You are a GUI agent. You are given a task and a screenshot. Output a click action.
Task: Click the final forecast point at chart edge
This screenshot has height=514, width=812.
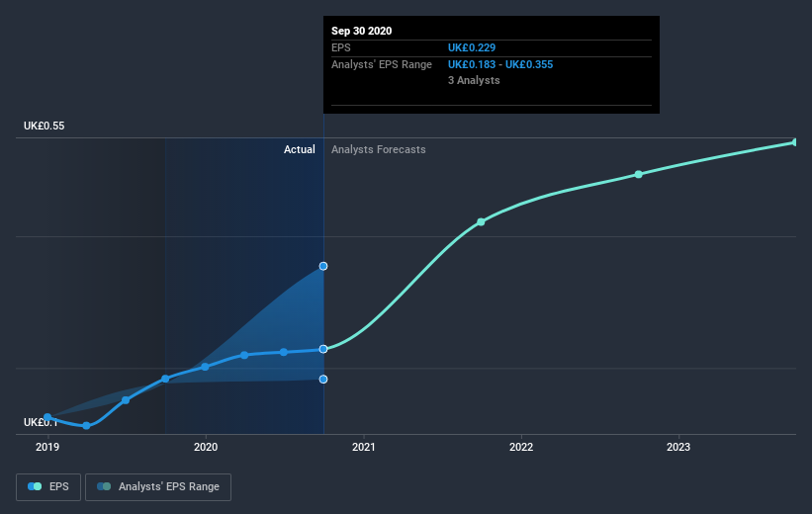pyautogui.click(x=795, y=142)
